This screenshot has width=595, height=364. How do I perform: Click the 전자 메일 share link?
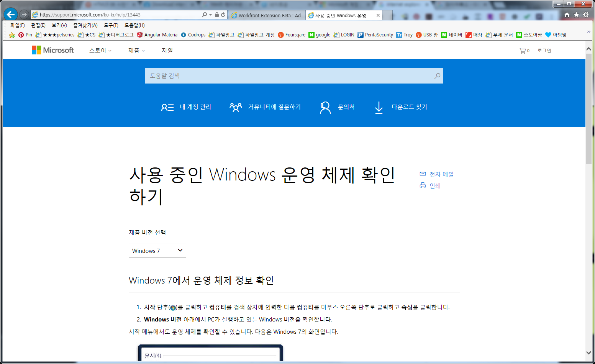(437, 174)
